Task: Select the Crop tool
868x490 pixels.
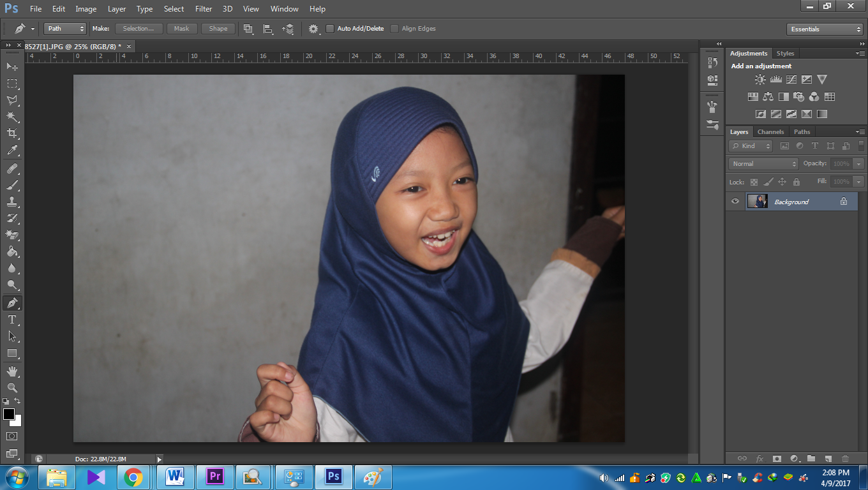Action: point(11,134)
